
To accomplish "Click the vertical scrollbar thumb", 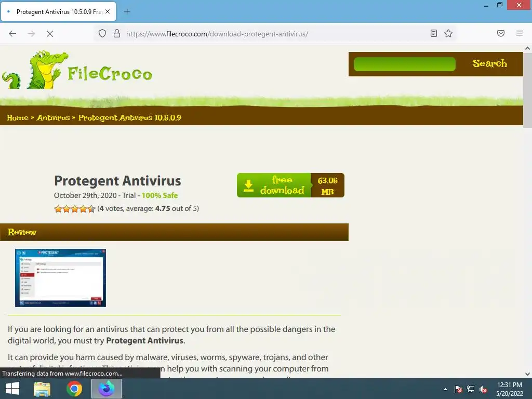I will pos(528,90).
